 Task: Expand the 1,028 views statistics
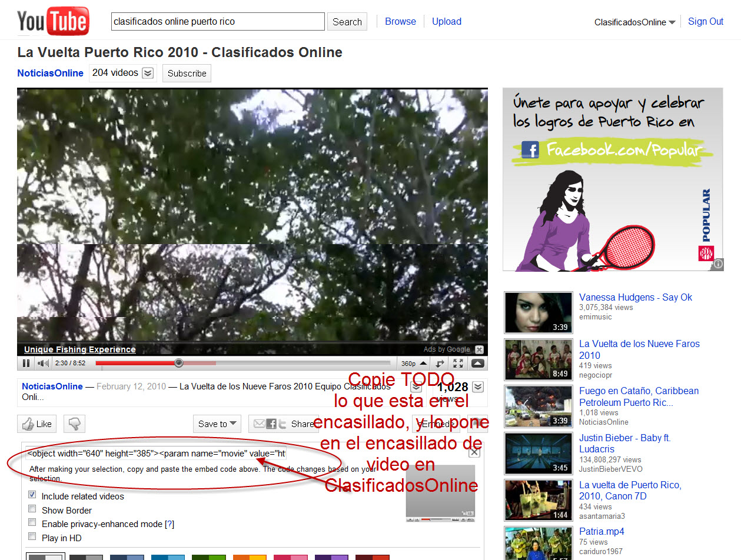tap(478, 387)
